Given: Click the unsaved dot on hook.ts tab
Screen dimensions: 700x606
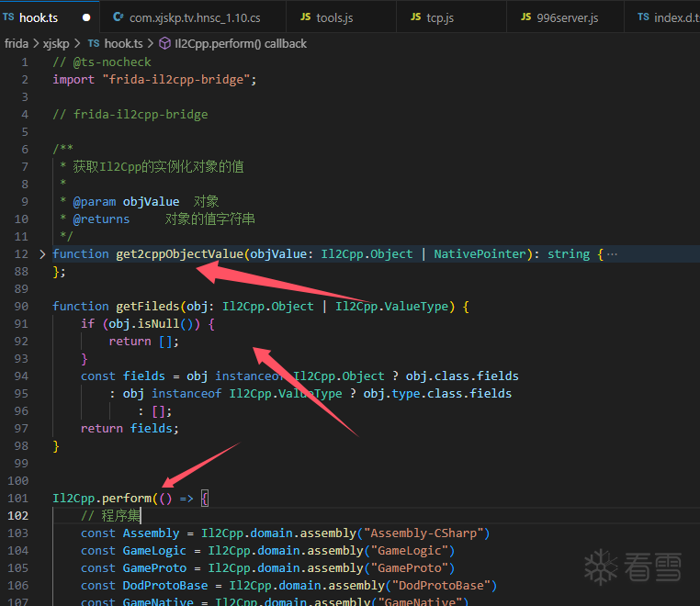Looking at the screenshot, I should [86, 17].
